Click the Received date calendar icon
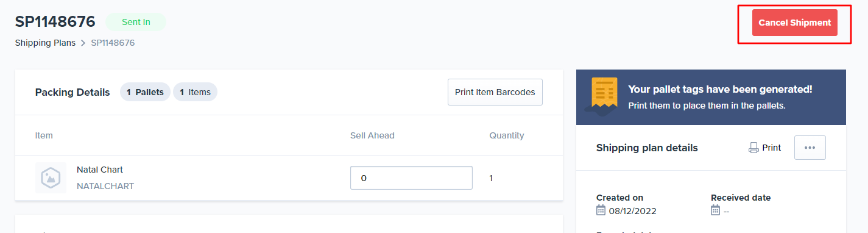The image size is (868, 233). pos(716,210)
